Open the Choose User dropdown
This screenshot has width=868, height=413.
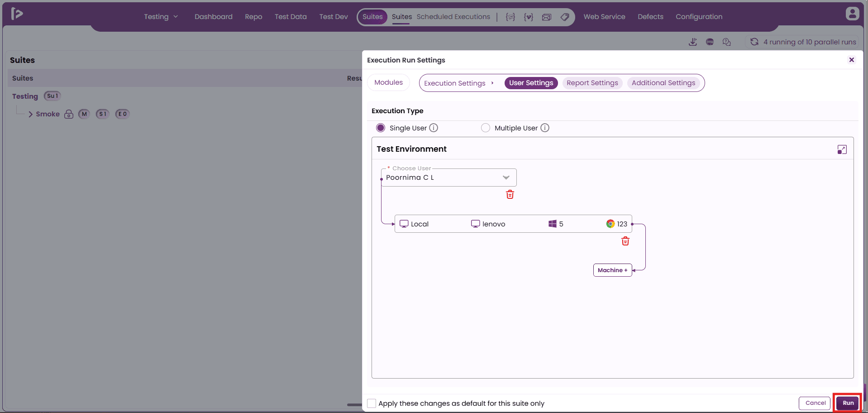coord(448,178)
